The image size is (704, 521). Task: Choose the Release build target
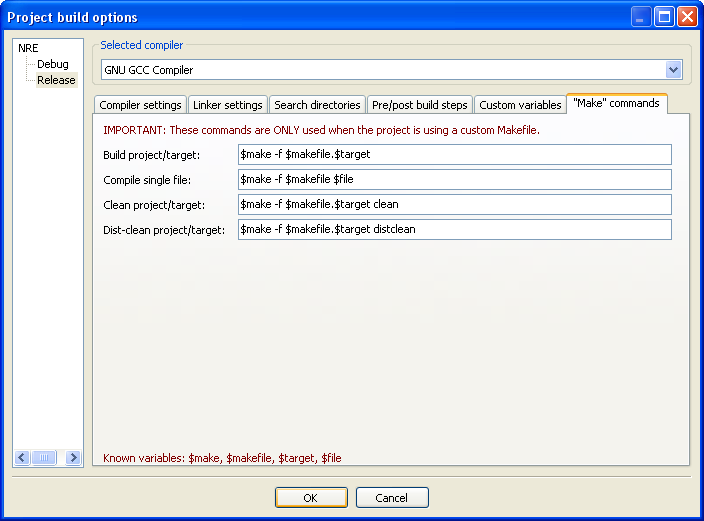56,80
